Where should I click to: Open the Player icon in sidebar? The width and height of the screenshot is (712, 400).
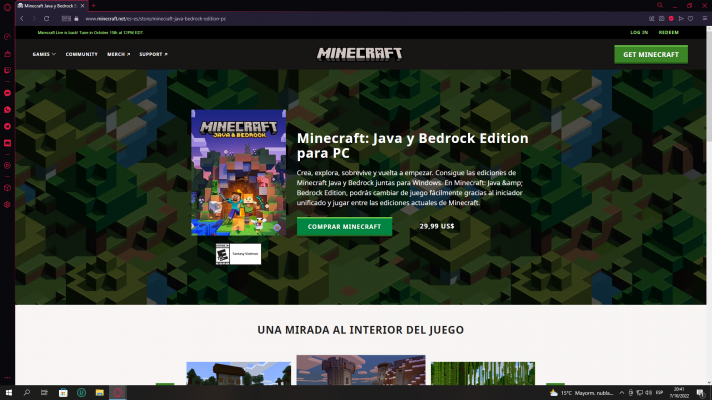pos(7,166)
